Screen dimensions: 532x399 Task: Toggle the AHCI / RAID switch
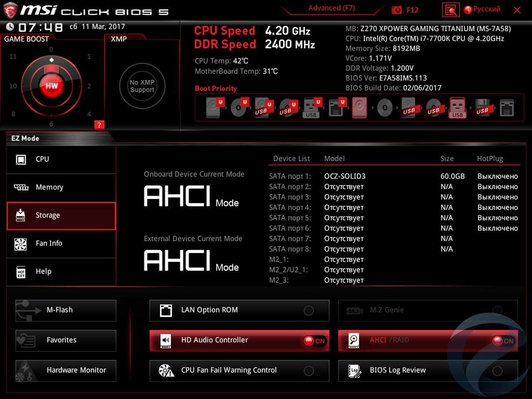pyautogui.click(x=503, y=341)
